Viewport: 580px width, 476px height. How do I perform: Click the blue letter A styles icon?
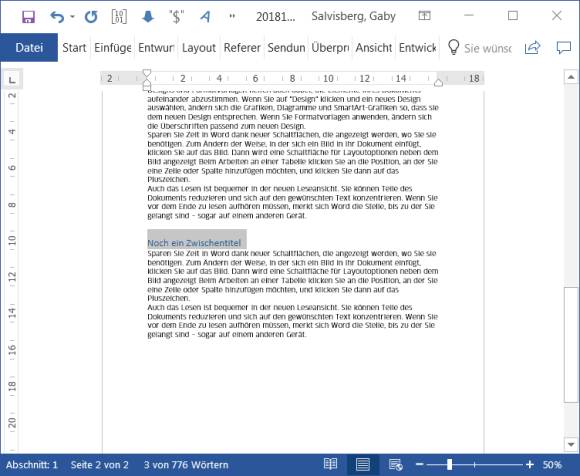[205, 17]
